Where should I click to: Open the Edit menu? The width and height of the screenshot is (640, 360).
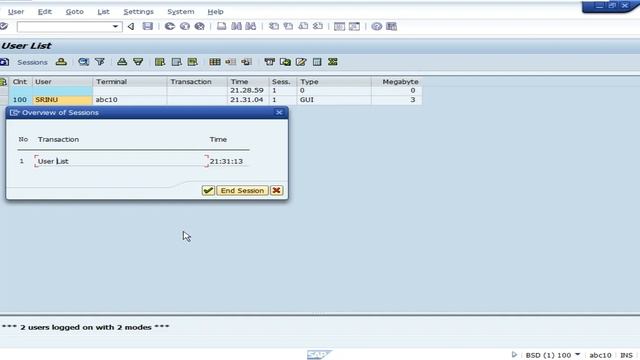tap(44, 12)
